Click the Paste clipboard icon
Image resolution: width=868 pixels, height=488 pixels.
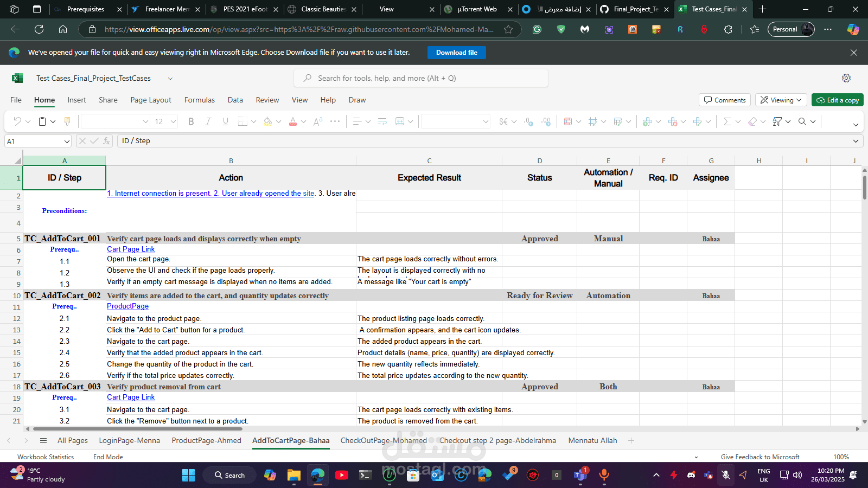pos(42,121)
